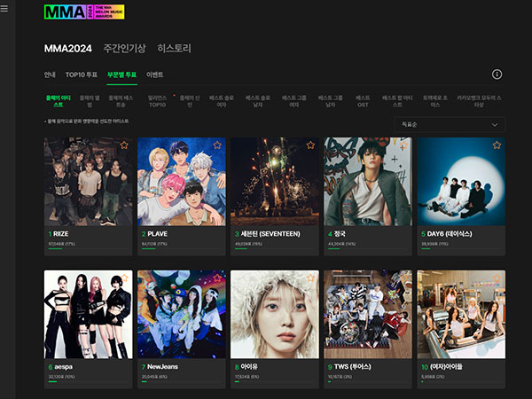
Task: Click the name TWS (투어스)
Action: (x=353, y=367)
